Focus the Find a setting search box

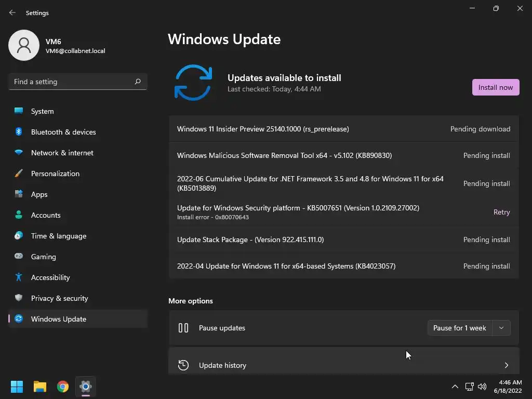(78, 82)
